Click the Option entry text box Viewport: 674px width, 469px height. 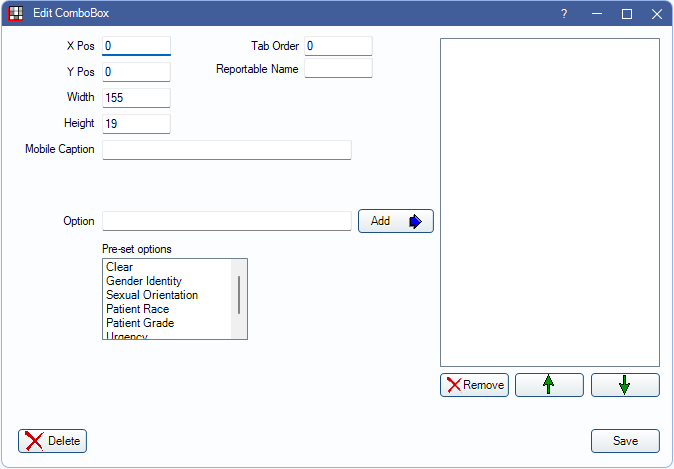point(226,221)
